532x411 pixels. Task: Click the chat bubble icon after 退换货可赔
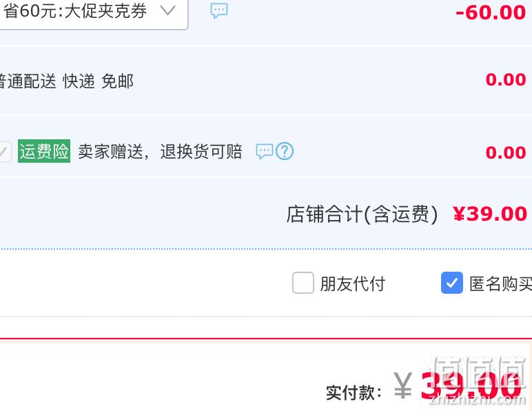click(264, 152)
